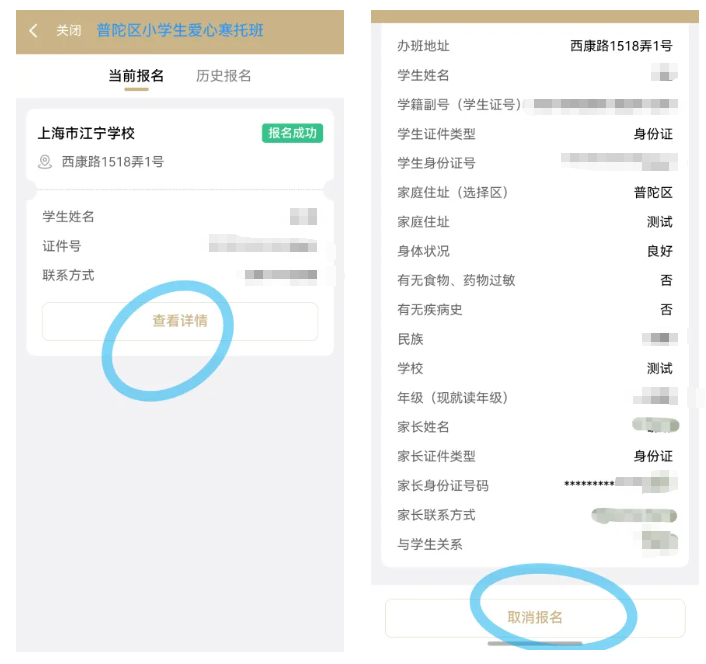Viewport: 706px width, 664px height.
Task: Tap the 家长证件类型 身份证 row
Action: click(535, 456)
